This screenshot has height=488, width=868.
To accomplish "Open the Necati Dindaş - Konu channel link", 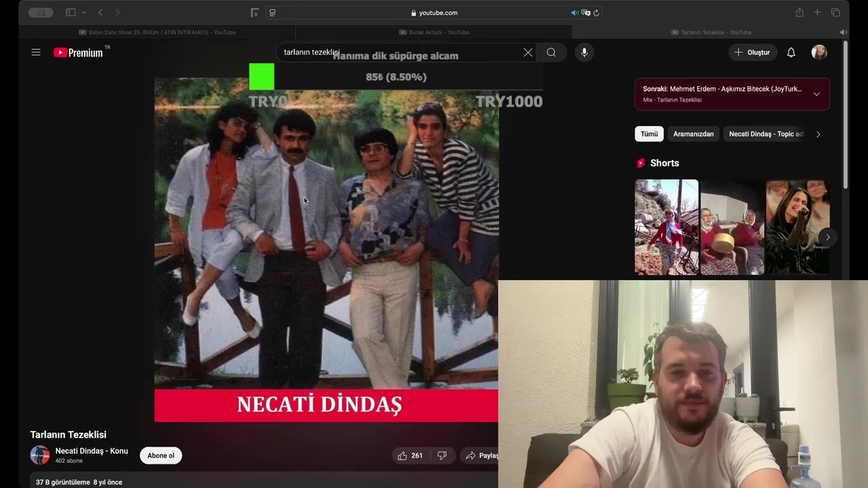I will click(x=92, y=451).
